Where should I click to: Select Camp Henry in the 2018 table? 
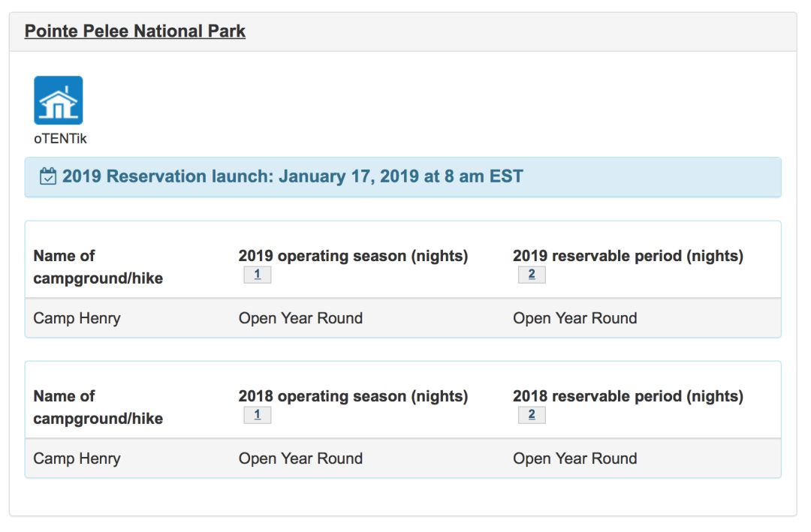click(77, 458)
